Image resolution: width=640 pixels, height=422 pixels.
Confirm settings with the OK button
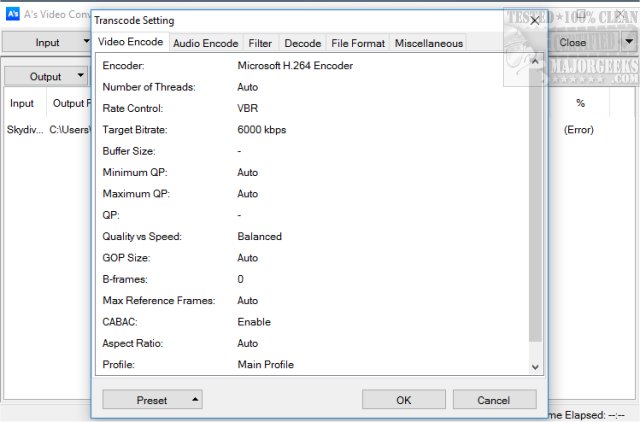pyautogui.click(x=403, y=400)
